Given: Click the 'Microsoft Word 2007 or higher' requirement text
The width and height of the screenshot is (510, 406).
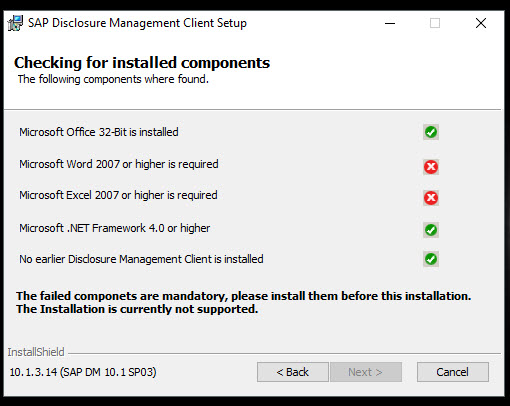Looking at the screenshot, I should [119, 164].
